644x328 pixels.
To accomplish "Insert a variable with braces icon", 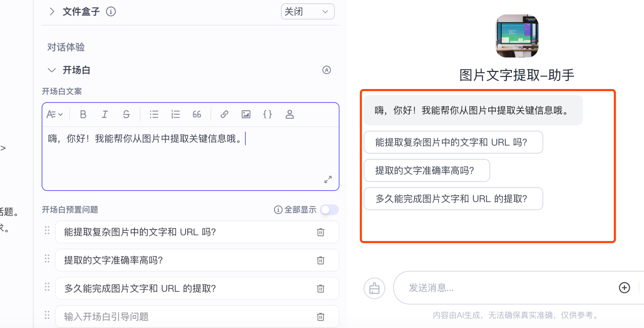I will (267, 114).
